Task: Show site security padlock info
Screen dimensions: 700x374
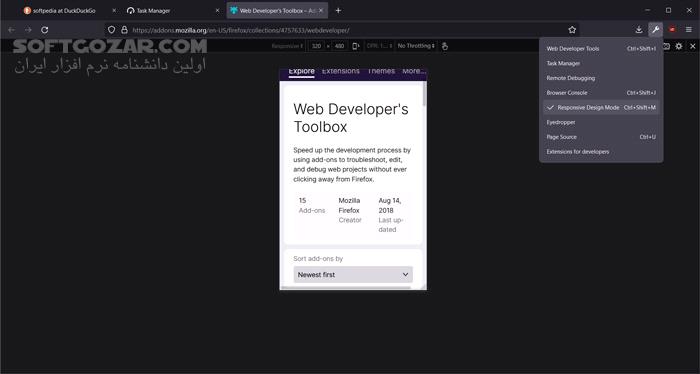Action: [x=125, y=30]
